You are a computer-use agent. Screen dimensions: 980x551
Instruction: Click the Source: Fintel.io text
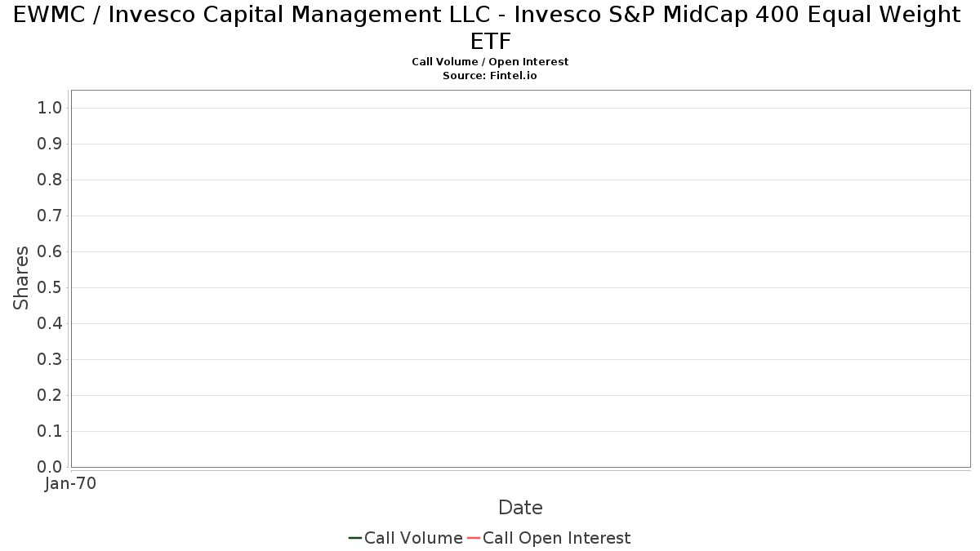(x=490, y=75)
